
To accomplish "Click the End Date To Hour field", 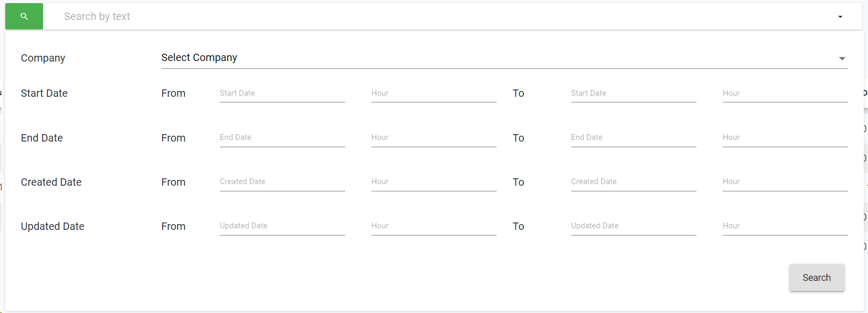I will (x=785, y=138).
